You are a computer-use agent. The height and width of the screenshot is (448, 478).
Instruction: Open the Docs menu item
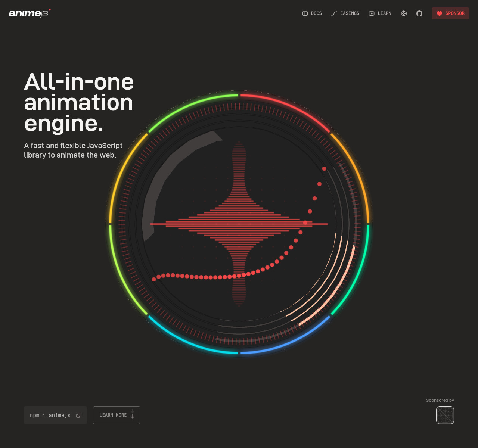click(312, 13)
